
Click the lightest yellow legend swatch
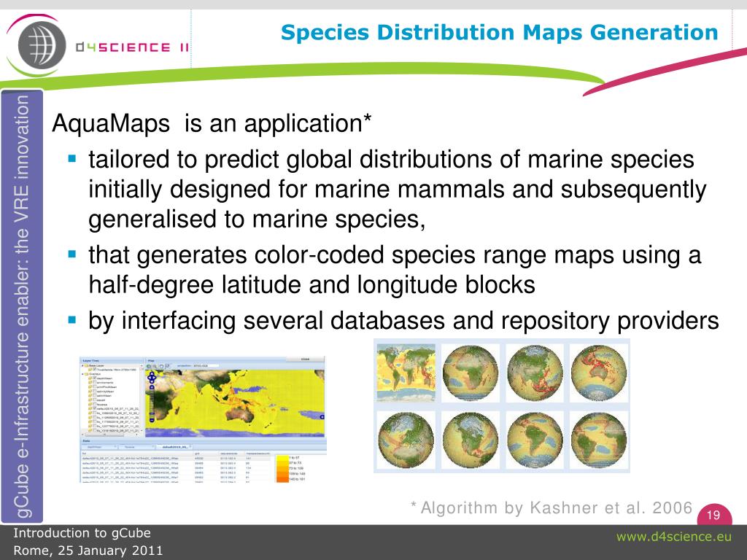click(x=282, y=458)
